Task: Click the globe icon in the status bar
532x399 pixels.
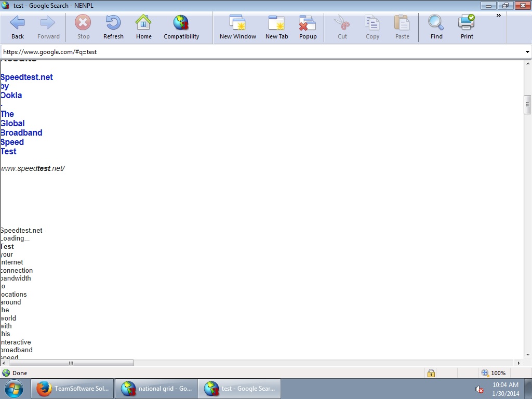Action: 6,373
